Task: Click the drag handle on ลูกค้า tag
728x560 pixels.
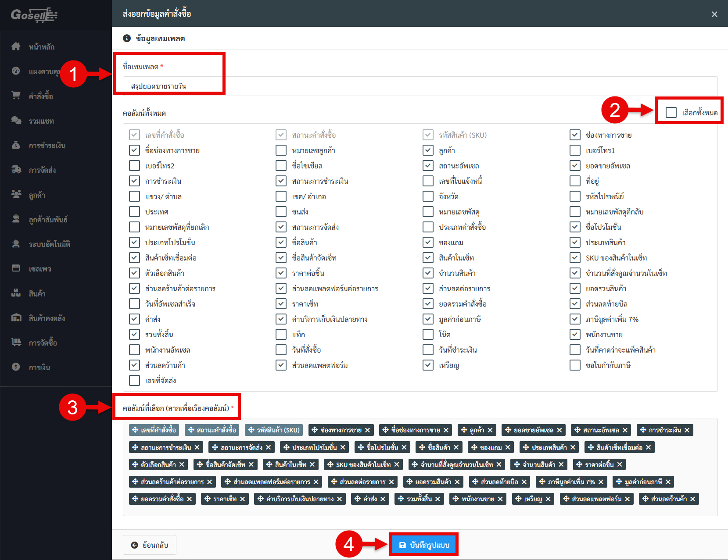Action: (x=464, y=430)
